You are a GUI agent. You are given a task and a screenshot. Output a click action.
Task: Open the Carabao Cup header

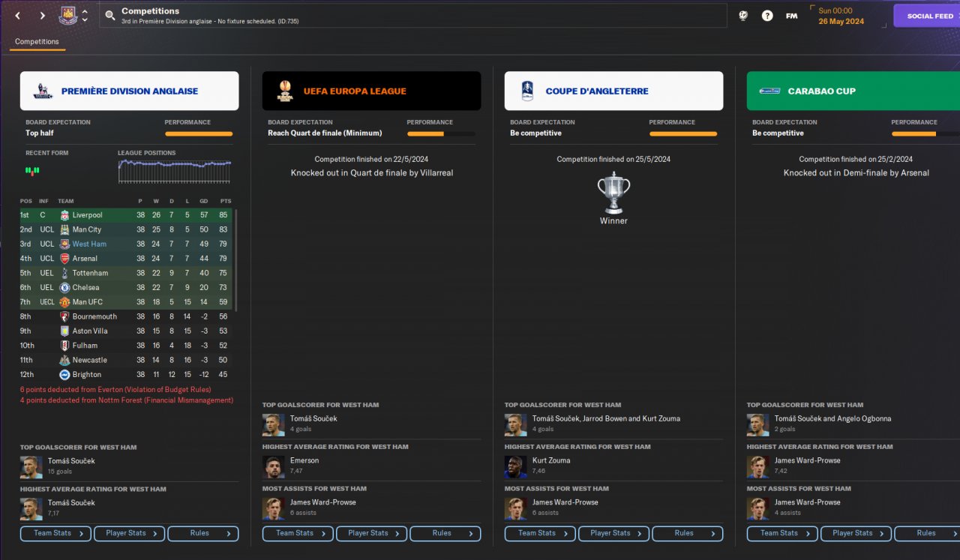853,91
